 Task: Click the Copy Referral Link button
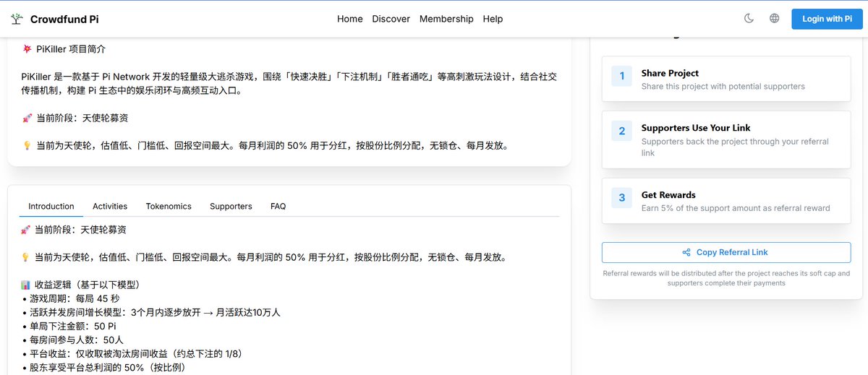pyautogui.click(x=726, y=252)
